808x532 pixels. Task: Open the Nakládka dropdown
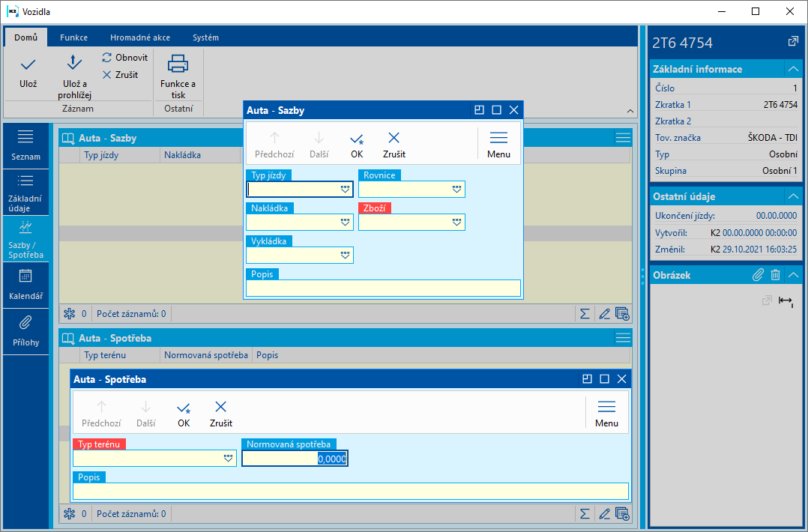point(345,223)
